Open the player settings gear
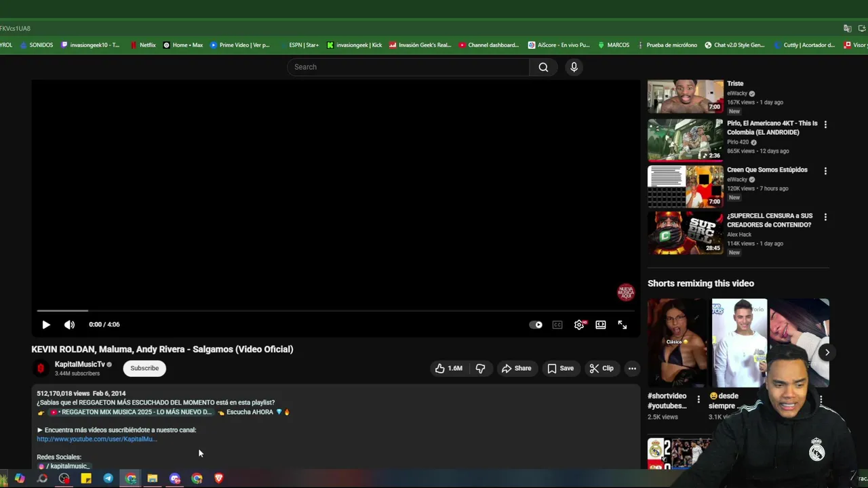Image resolution: width=868 pixels, height=488 pixels. (x=579, y=325)
